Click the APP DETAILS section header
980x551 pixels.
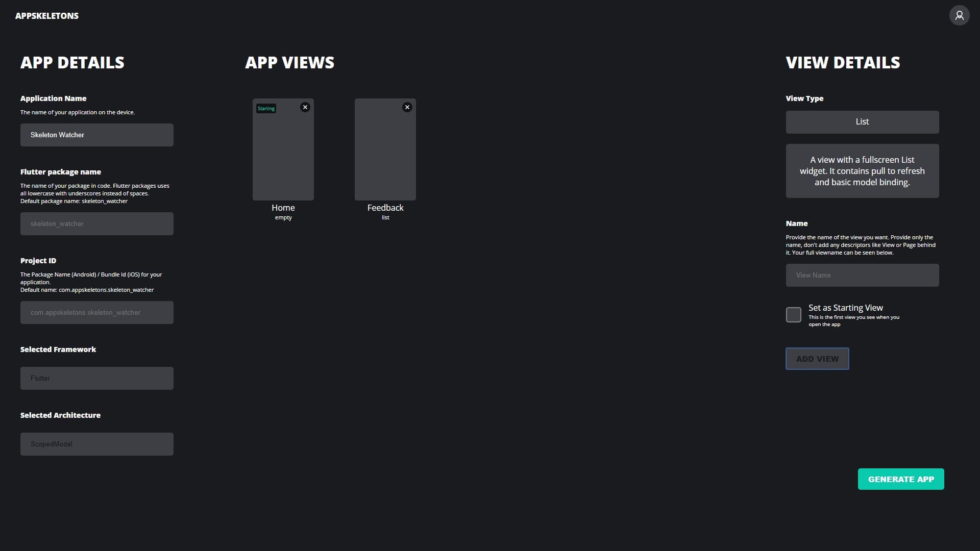tap(72, 63)
